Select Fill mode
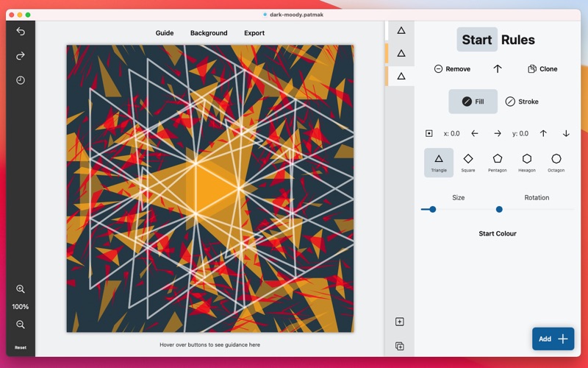This screenshot has width=588, height=368. 473,102
